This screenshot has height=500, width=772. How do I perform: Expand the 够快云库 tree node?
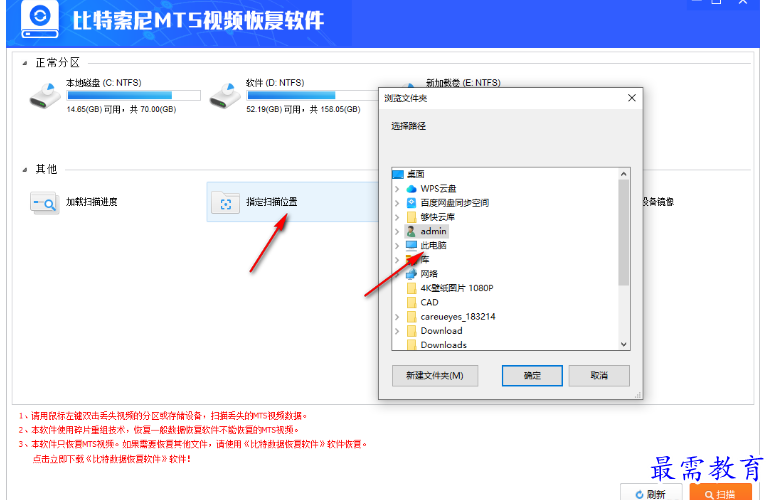point(397,217)
